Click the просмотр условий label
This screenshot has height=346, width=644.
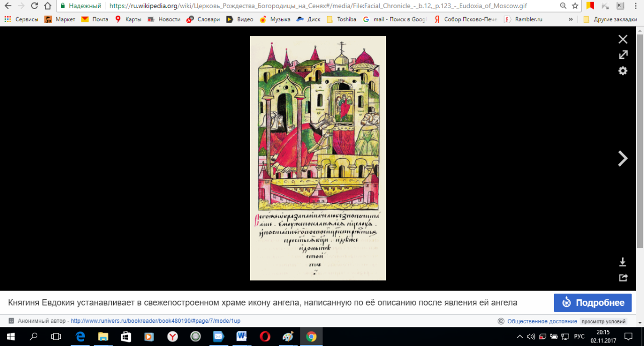604,321
